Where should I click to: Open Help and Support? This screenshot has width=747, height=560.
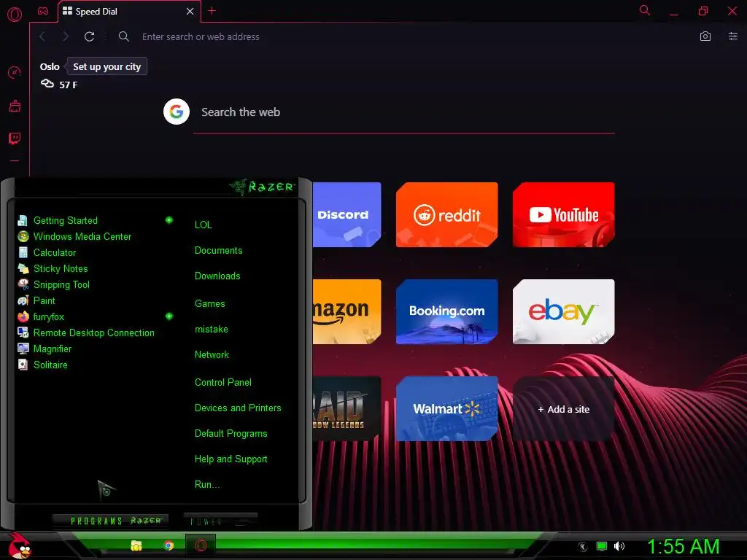tap(231, 459)
